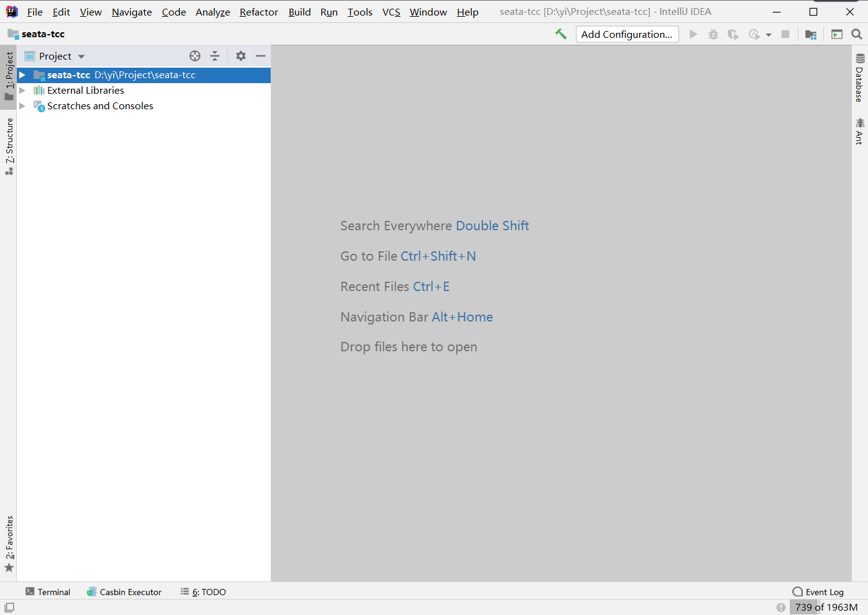This screenshot has height=615, width=868.
Task: Open the Tools menu
Action: [x=360, y=12]
